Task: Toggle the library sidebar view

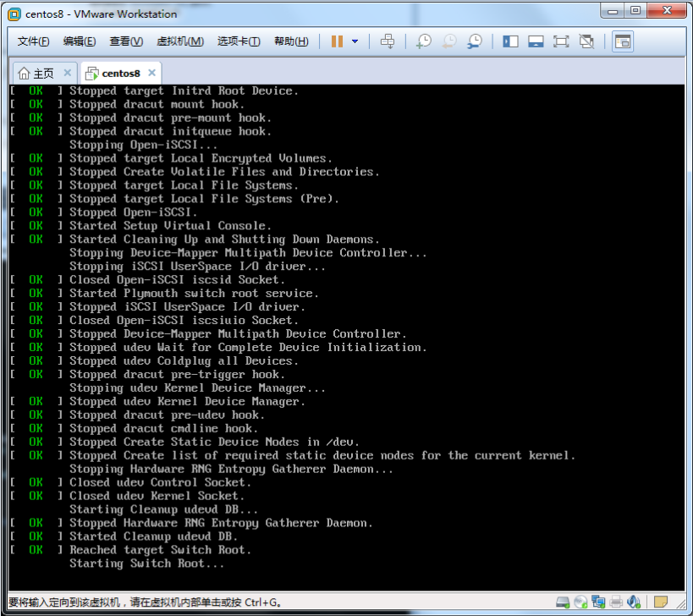Action: pyautogui.click(x=510, y=41)
